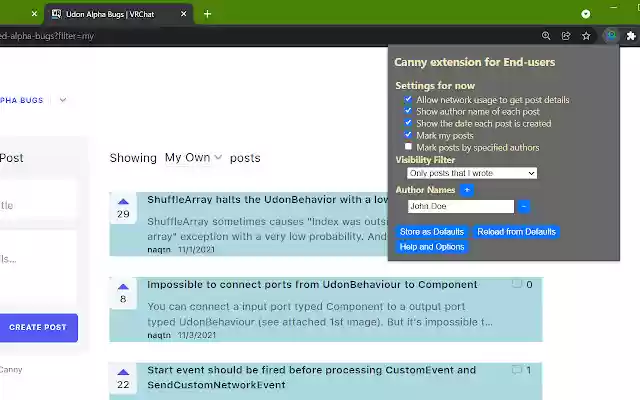
Task: Click the post details text area
Action: [38, 267]
